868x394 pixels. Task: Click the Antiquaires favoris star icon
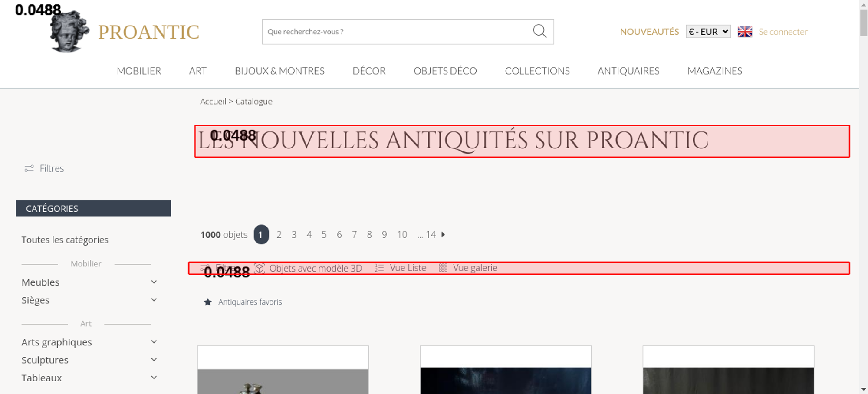click(x=208, y=302)
